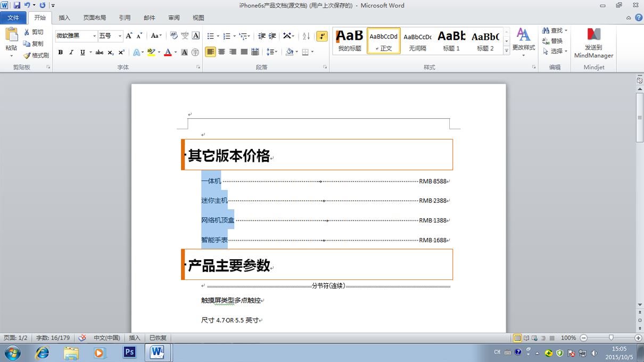Select align left
This screenshot has height=362, width=644.
click(210, 52)
